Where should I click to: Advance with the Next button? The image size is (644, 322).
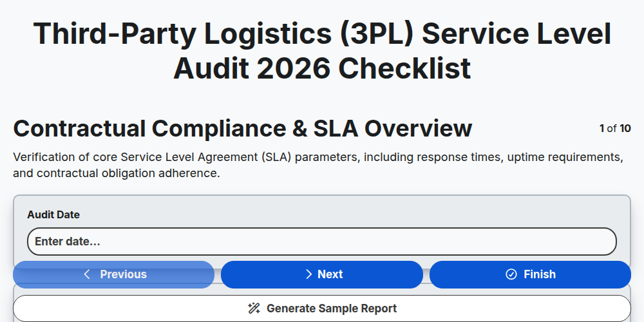321,274
